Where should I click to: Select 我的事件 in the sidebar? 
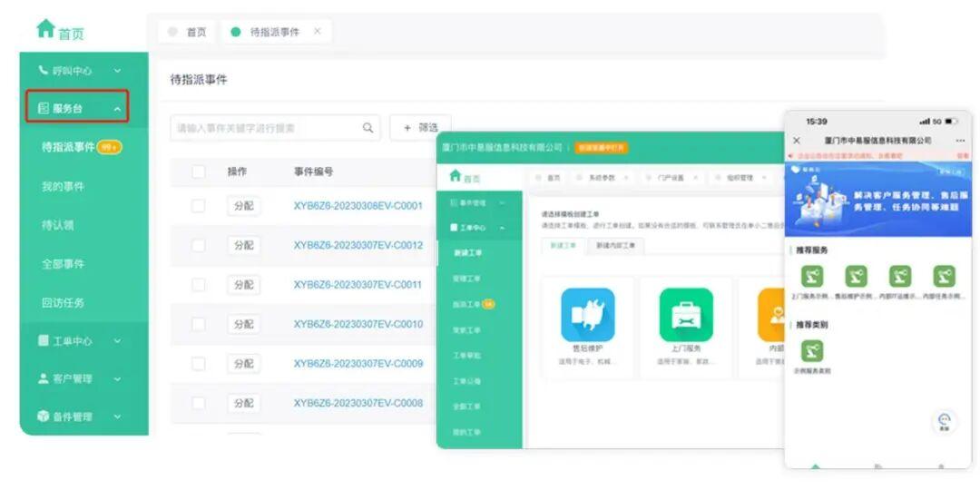coord(63,186)
